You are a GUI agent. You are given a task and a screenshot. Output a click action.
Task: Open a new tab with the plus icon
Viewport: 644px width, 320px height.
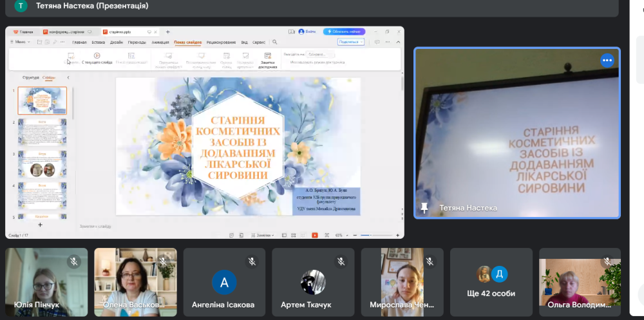coord(167,32)
